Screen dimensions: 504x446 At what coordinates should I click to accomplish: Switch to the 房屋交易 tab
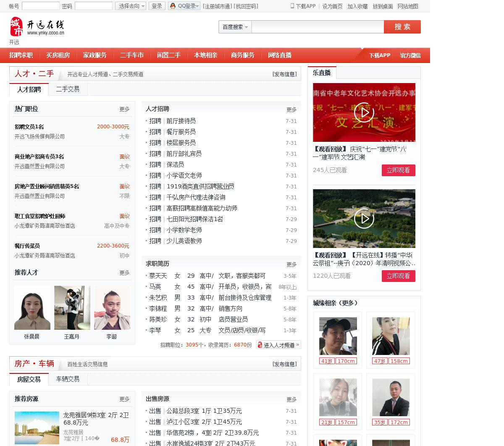click(x=29, y=379)
